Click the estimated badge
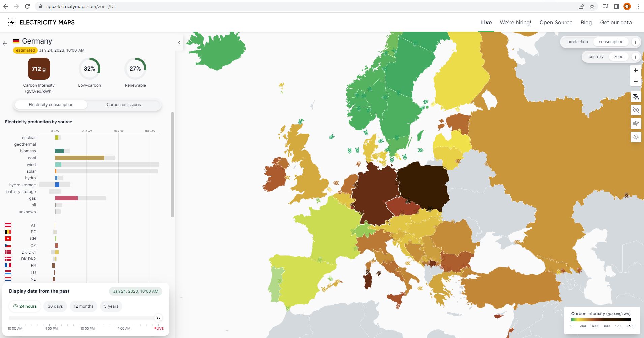Image resolution: width=644 pixels, height=338 pixels. (x=25, y=50)
